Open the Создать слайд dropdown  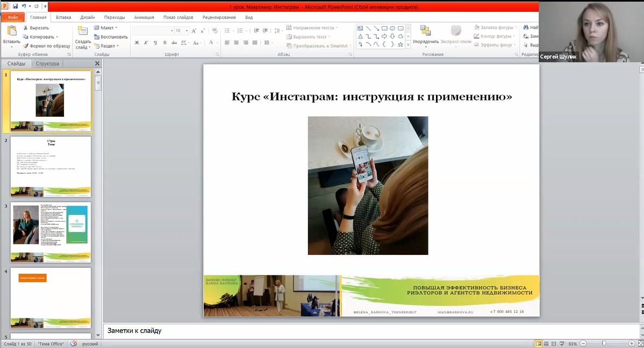pyautogui.click(x=83, y=45)
